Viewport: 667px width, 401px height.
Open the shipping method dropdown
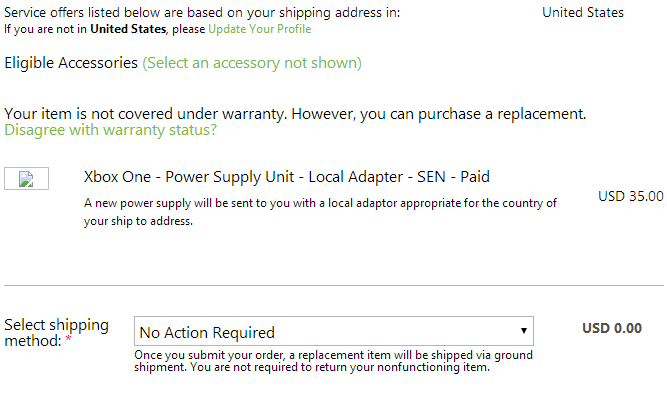tap(333, 332)
